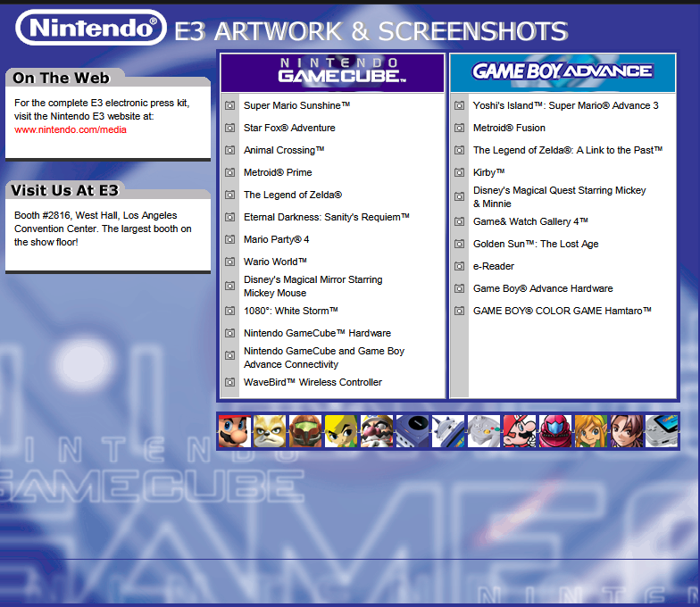The height and width of the screenshot is (607, 700).
Task: Select e-Reader entry
Action: [493, 266]
